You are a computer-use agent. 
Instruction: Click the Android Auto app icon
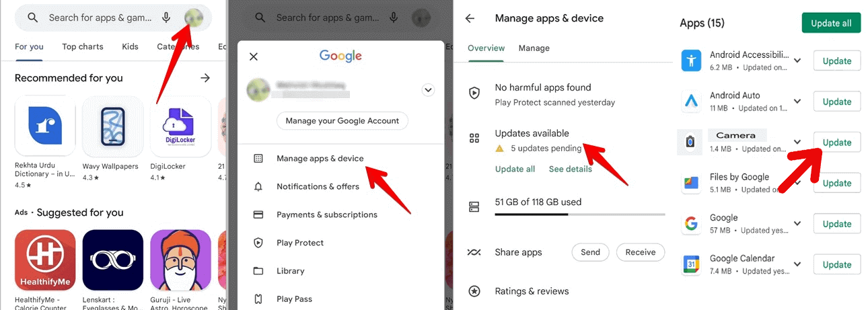pyautogui.click(x=692, y=102)
